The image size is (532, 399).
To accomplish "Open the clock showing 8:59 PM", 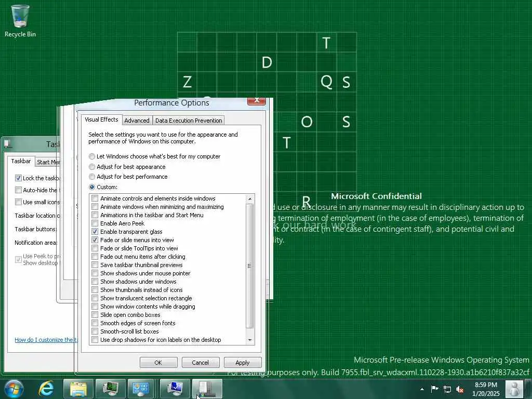I will (486, 389).
